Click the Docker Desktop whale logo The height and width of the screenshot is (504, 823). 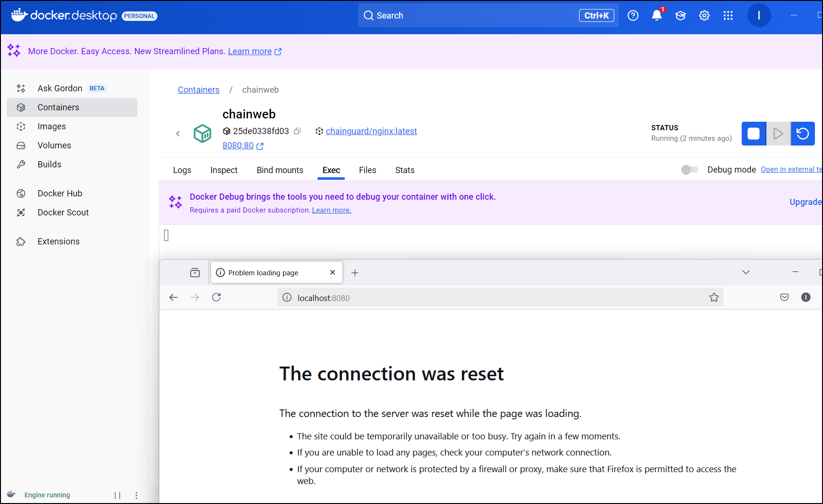point(19,15)
